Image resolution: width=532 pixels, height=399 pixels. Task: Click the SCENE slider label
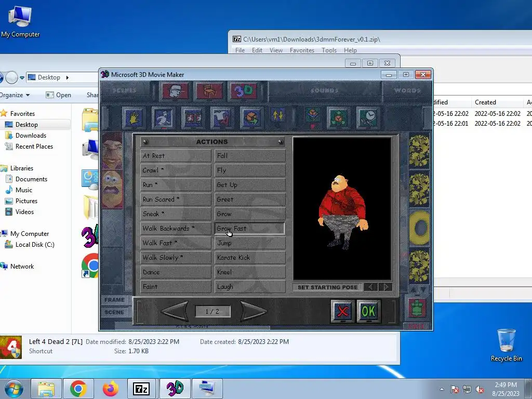115,312
